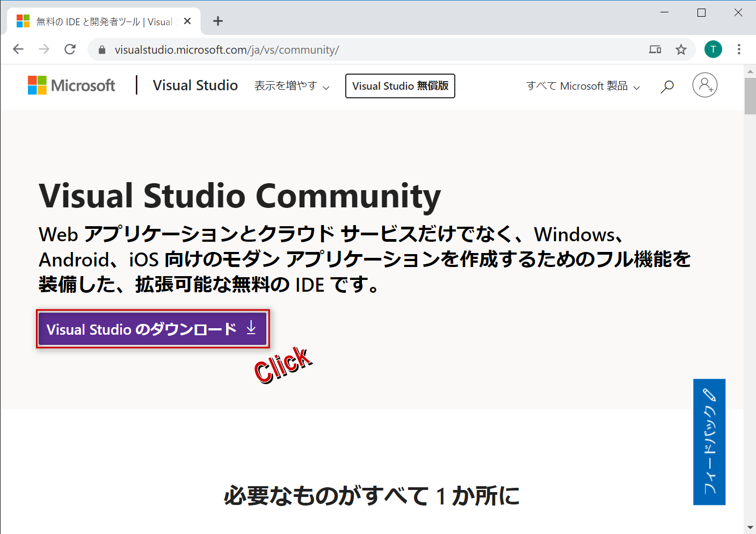This screenshot has height=534, width=756.
Task: Reload the current page
Action: click(x=70, y=49)
